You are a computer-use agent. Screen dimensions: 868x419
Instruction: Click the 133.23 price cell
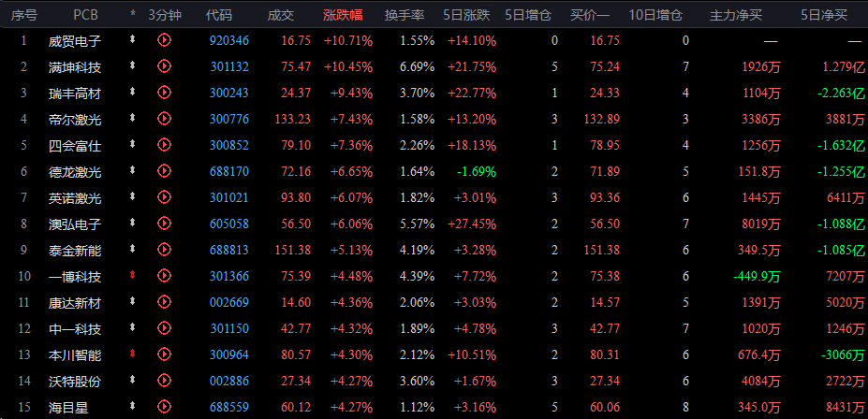point(293,119)
